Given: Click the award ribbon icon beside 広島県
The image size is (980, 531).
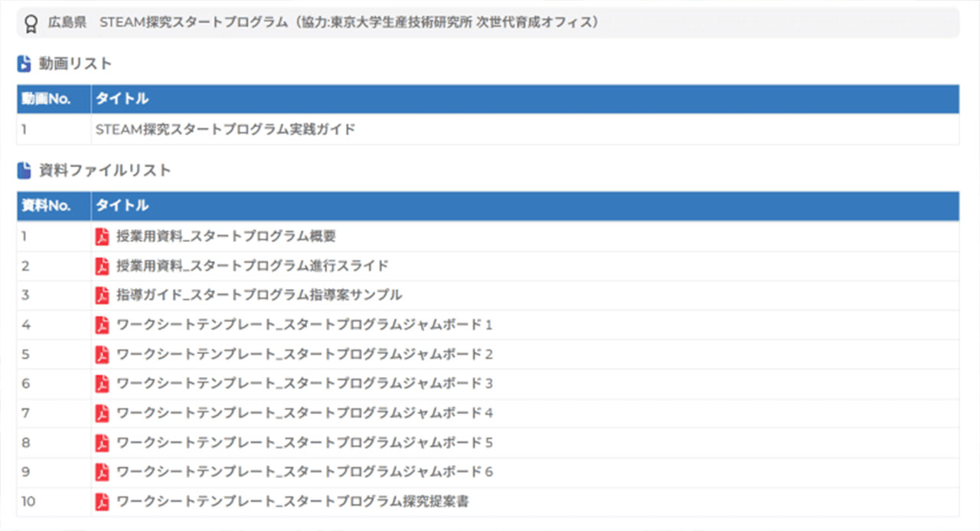Looking at the screenshot, I should click(x=31, y=22).
